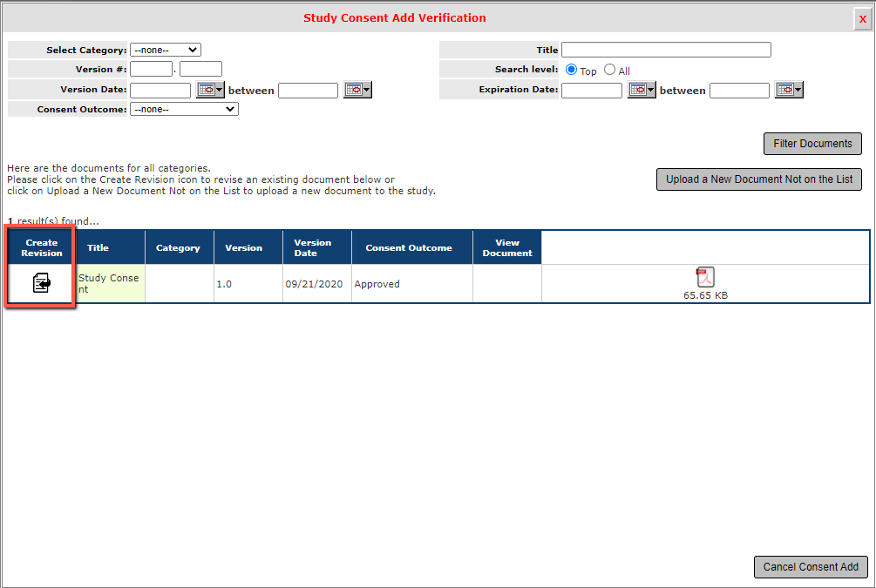876x588 pixels.
Task: Click the Create Revision column header
Action: coord(41,247)
